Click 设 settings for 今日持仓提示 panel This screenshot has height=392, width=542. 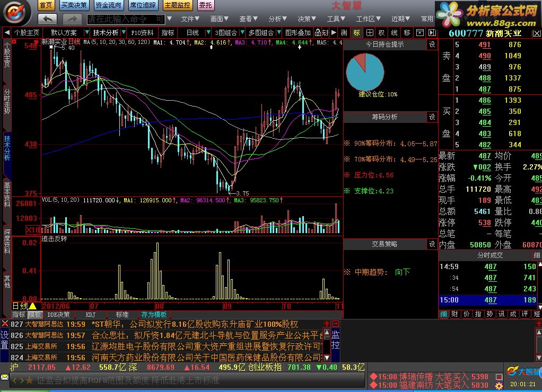pyautogui.click(x=432, y=44)
